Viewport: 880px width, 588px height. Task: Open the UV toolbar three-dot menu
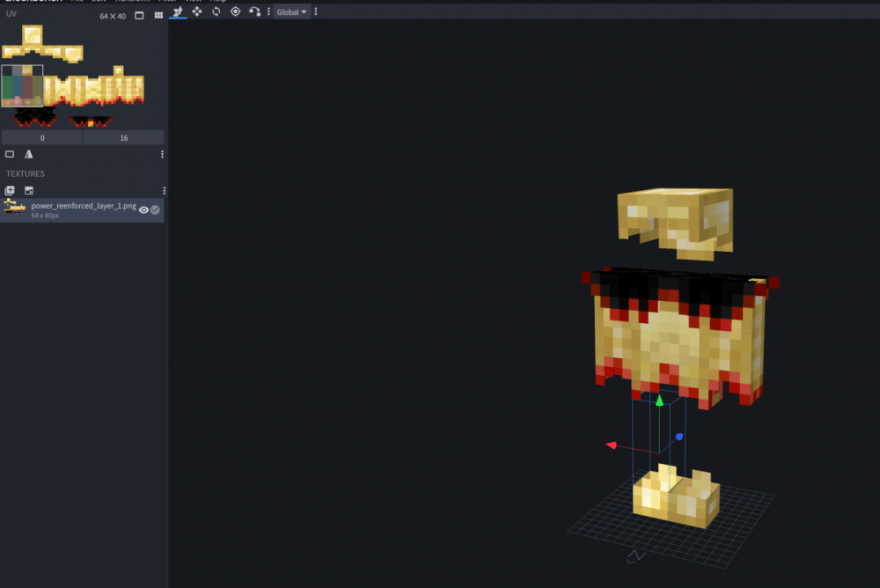click(x=162, y=154)
